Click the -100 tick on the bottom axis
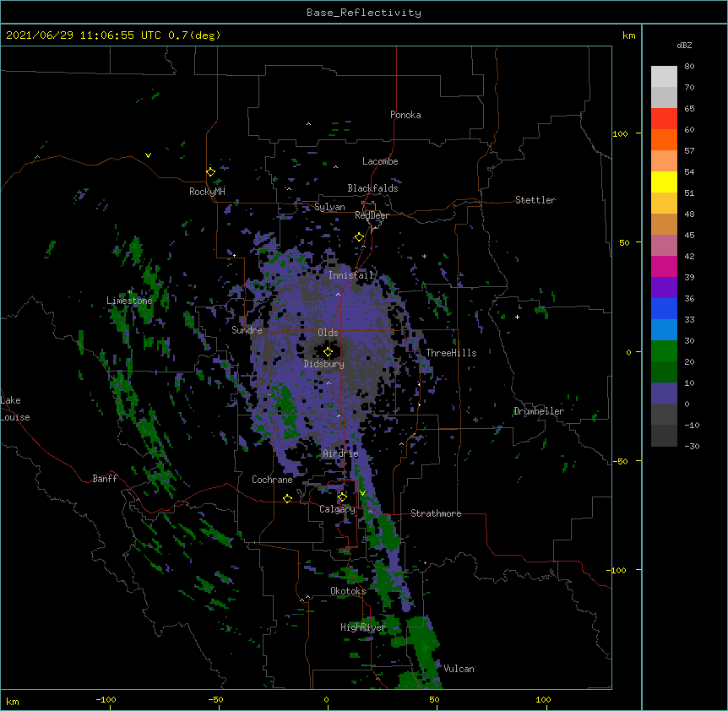Screen dimensions: 728x711 106,699
